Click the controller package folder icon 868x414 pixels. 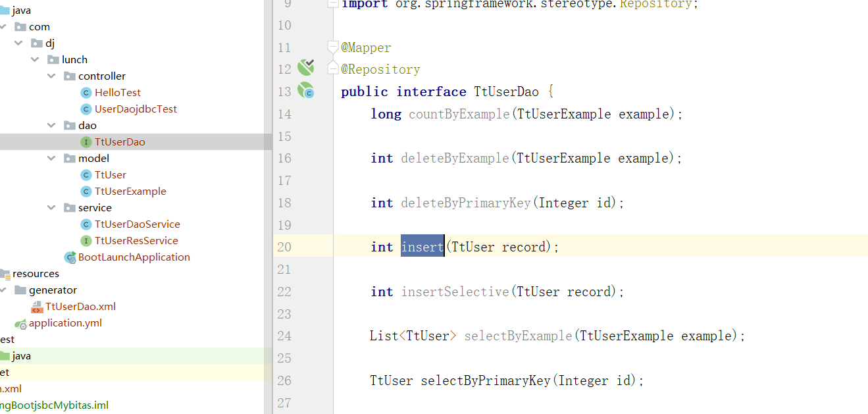(70, 76)
